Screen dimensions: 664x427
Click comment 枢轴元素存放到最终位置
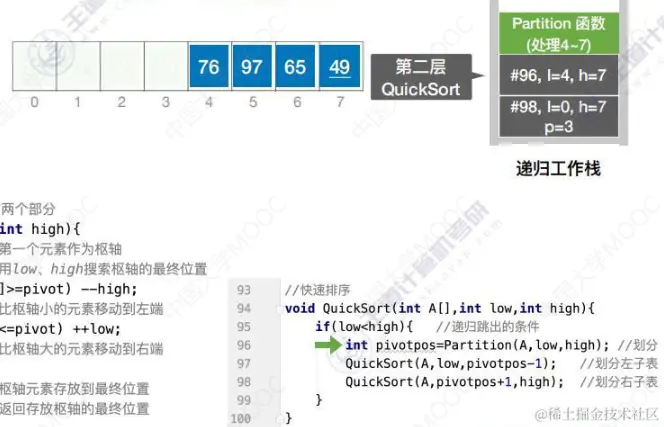point(75,389)
